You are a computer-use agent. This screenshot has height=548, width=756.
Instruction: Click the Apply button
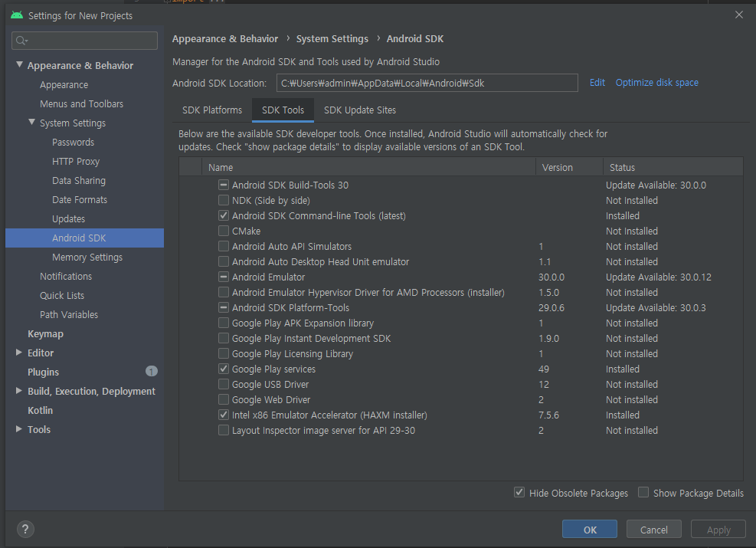[x=718, y=529]
